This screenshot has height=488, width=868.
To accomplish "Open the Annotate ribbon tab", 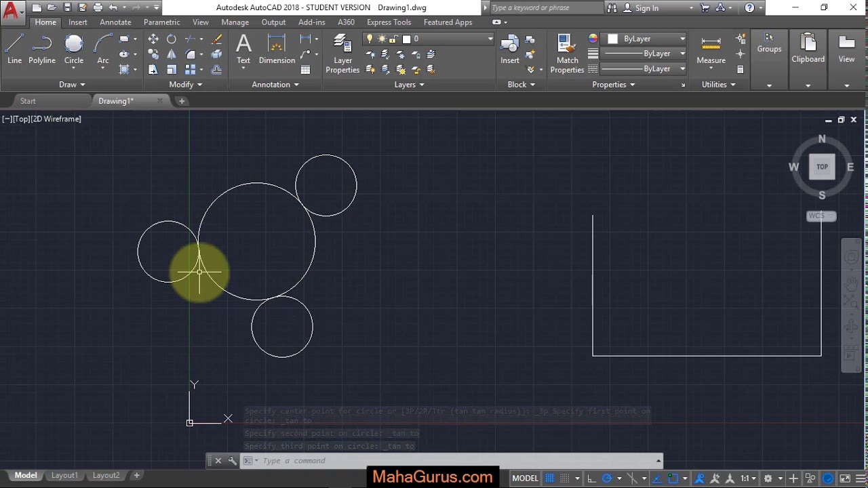I will coord(116,22).
